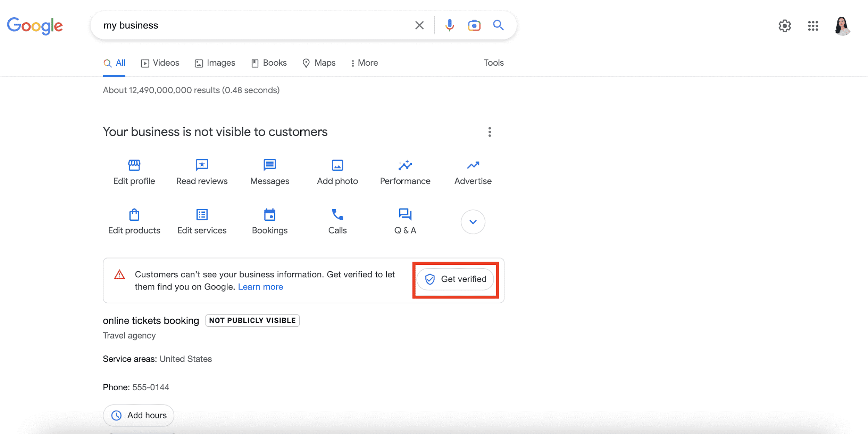
Task: Open Edit products
Action: tap(134, 222)
